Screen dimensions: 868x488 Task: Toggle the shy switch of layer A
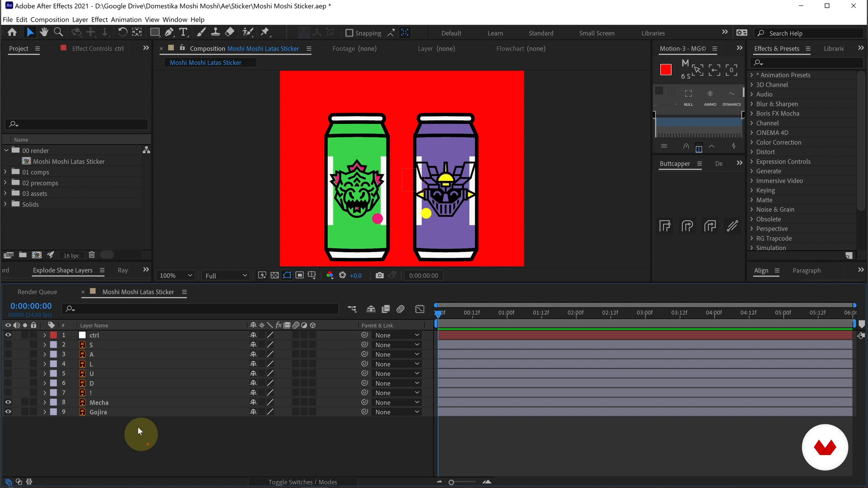tap(253, 354)
